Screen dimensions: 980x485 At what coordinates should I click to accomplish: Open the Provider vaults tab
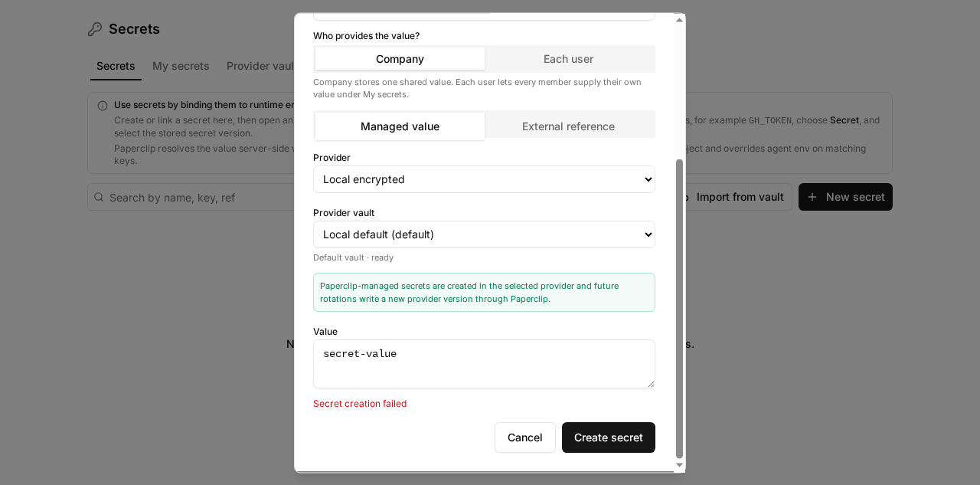click(x=260, y=66)
